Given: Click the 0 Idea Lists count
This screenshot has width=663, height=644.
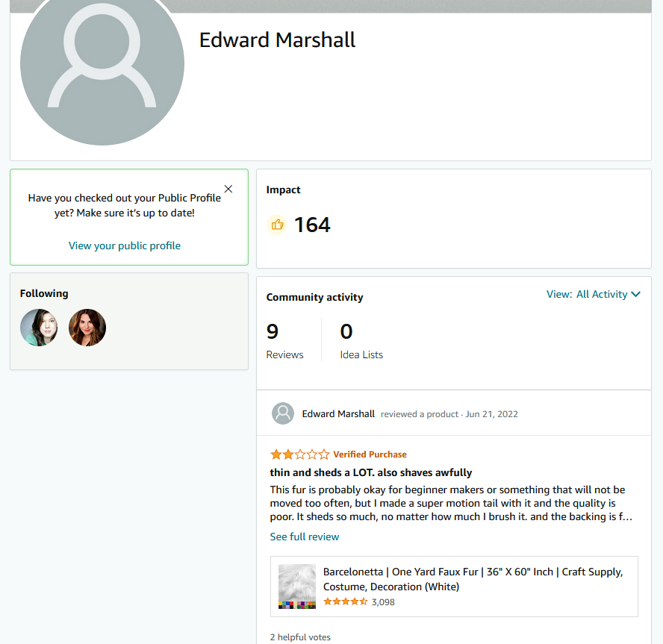Looking at the screenshot, I should pyautogui.click(x=361, y=340).
